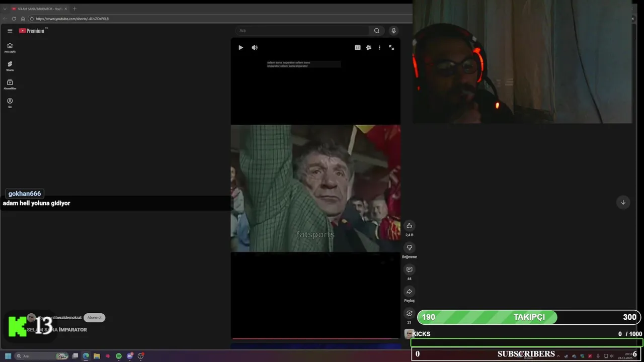Start voice search with microphone icon
This screenshot has height=362, width=644.
[394, 31]
